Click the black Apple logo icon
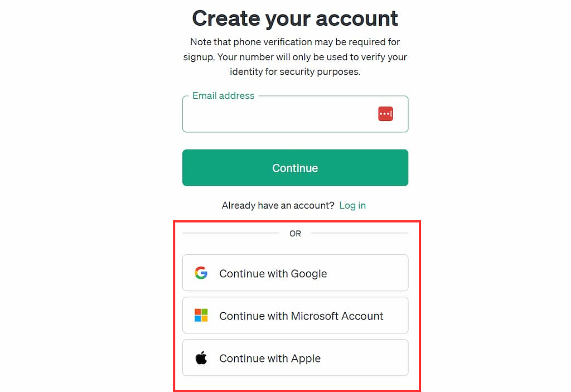Image resolution: width=571 pixels, height=392 pixels. coord(201,358)
